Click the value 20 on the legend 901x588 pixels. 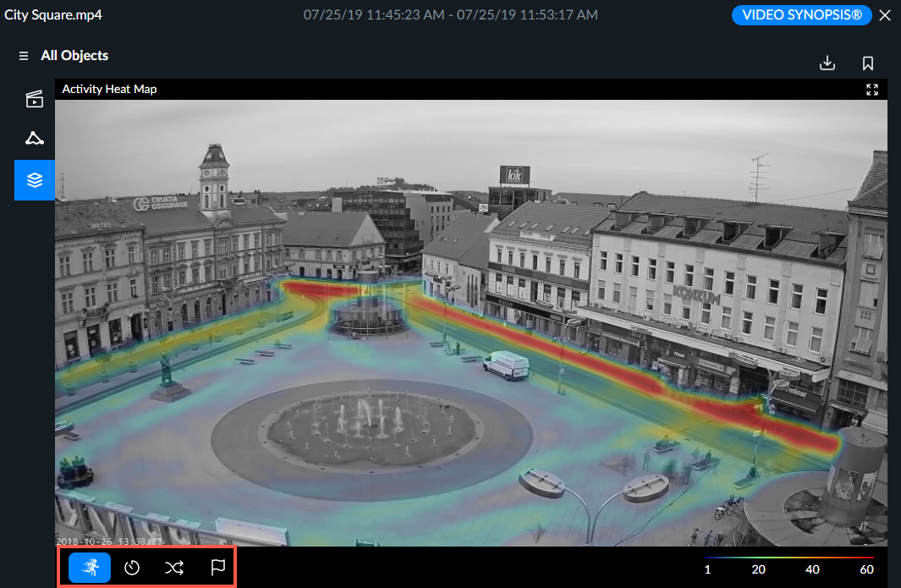(758, 569)
